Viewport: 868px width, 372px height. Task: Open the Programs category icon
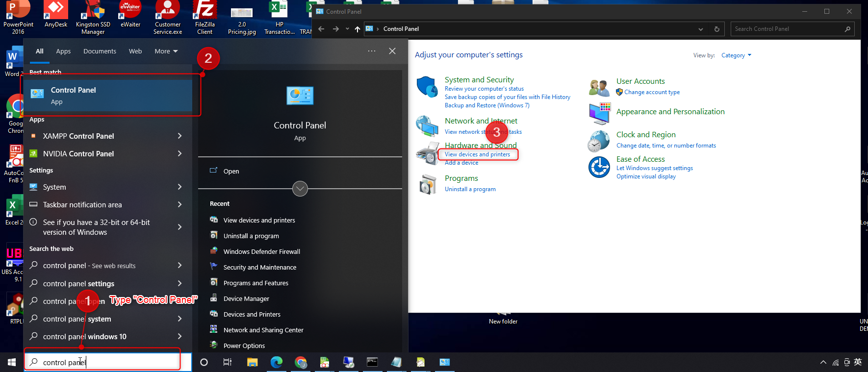[427, 184]
